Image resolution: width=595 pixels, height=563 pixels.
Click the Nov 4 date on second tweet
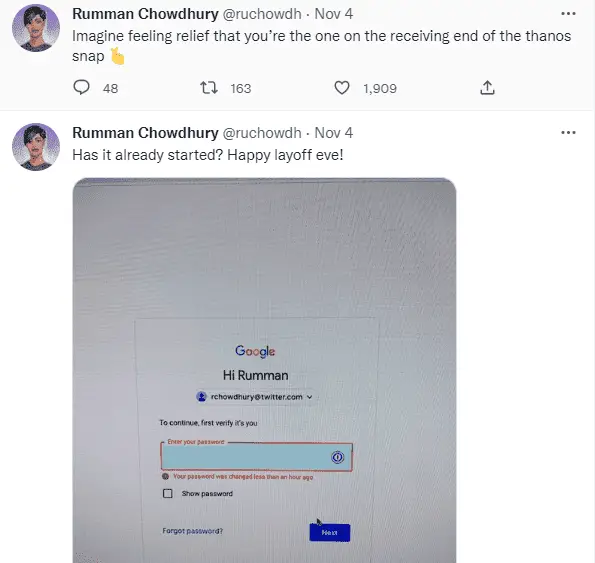(x=334, y=133)
